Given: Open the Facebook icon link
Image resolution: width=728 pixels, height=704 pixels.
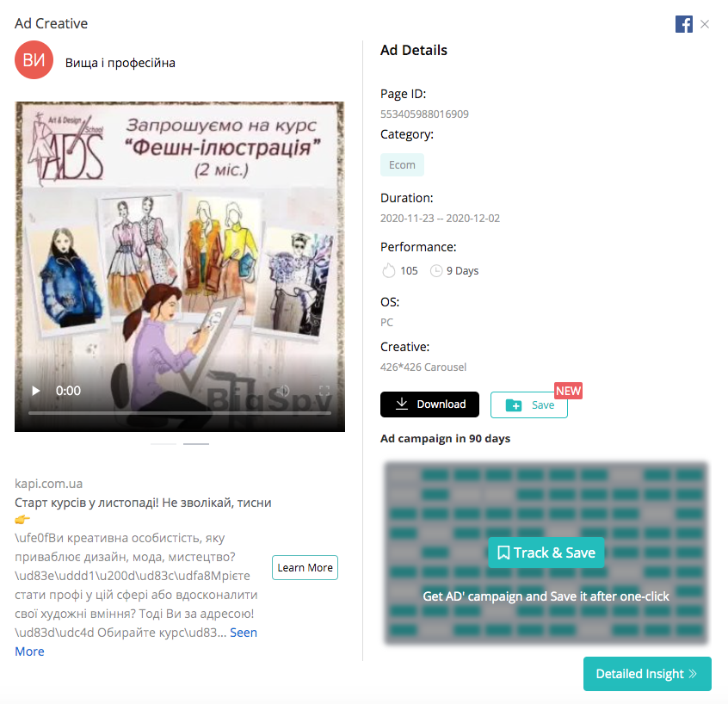Looking at the screenshot, I should pyautogui.click(x=683, y=24).
